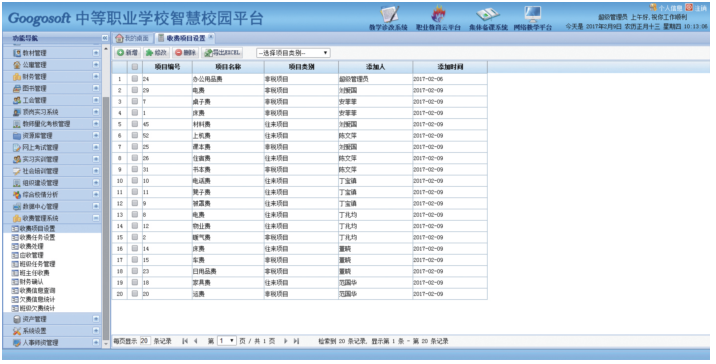
Task: Select the 暖气费 project name cell
Action: click(x=228, y=237)
